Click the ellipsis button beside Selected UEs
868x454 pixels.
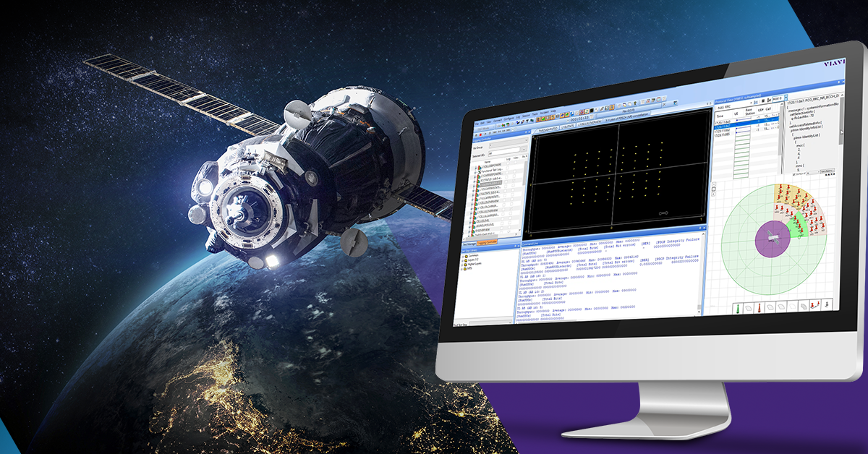click(x=524, y=148)
